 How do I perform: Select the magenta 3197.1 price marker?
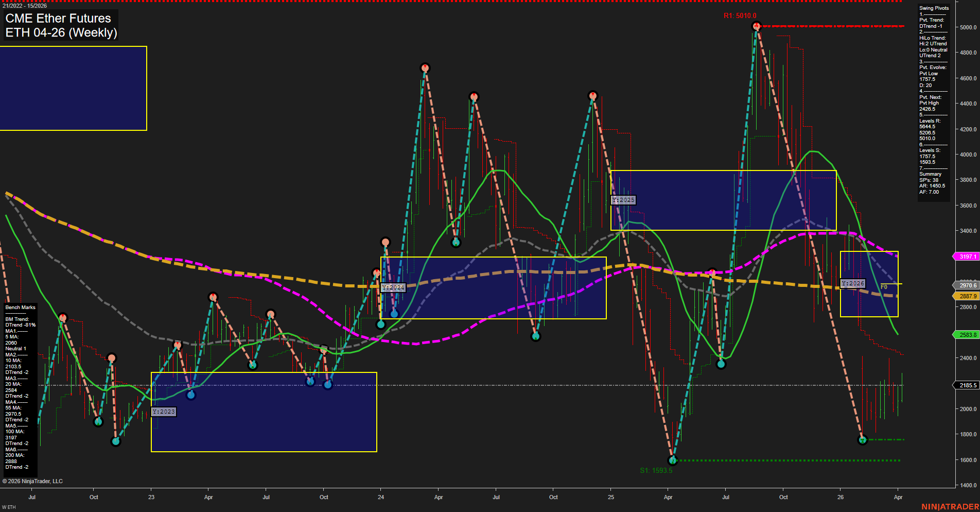[966, 255]
